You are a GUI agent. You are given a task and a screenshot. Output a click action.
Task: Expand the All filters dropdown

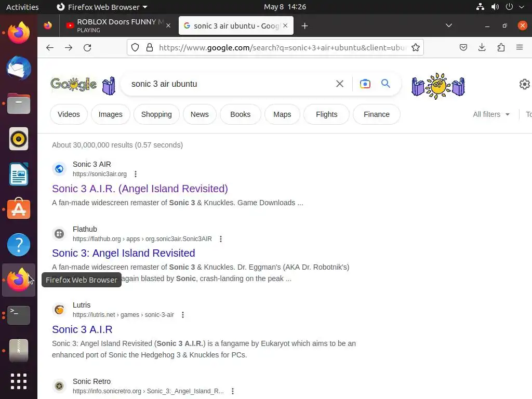point(491,114)
